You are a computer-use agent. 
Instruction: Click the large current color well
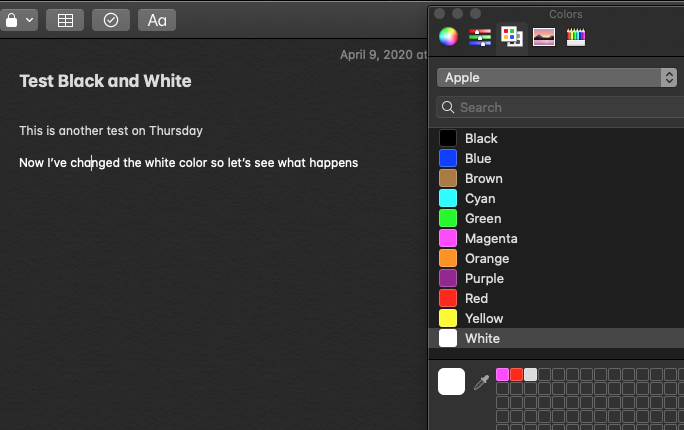point(451,382)
